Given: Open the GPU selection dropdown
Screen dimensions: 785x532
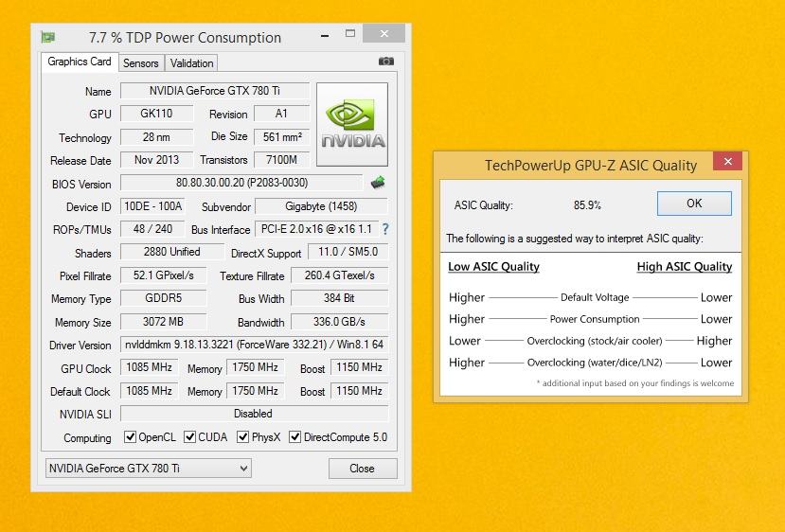Looking at the screenshot, I should tap(148, 469).
